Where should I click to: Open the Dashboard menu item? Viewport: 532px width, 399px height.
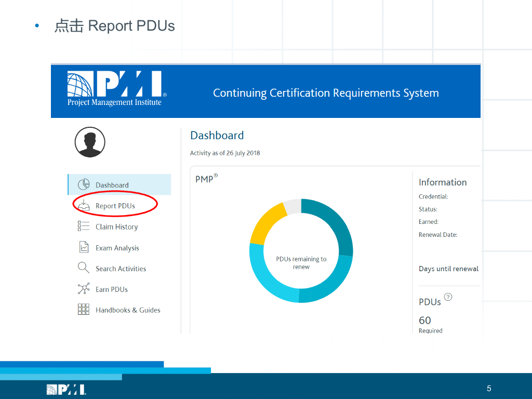click(x=112, y=185)
